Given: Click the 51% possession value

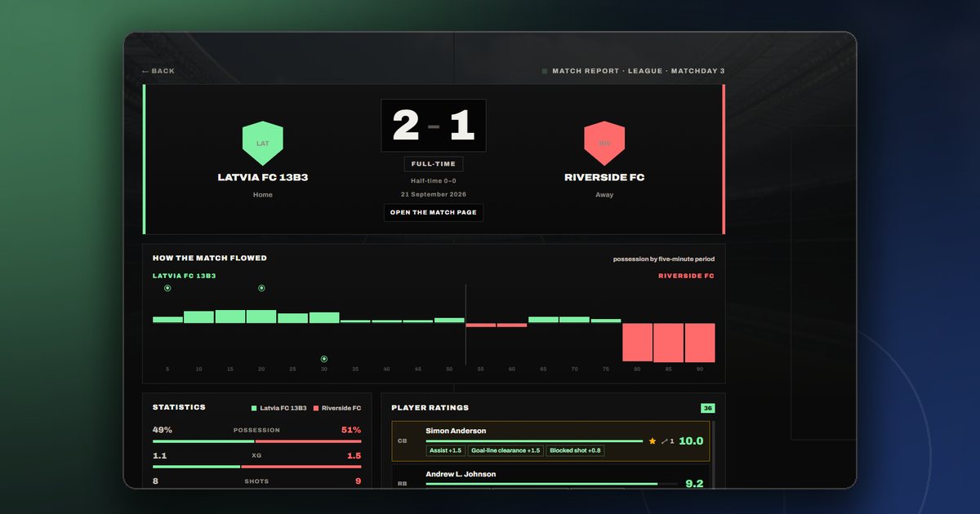Looking at the screenshot, I should click(x=351, y=430).
